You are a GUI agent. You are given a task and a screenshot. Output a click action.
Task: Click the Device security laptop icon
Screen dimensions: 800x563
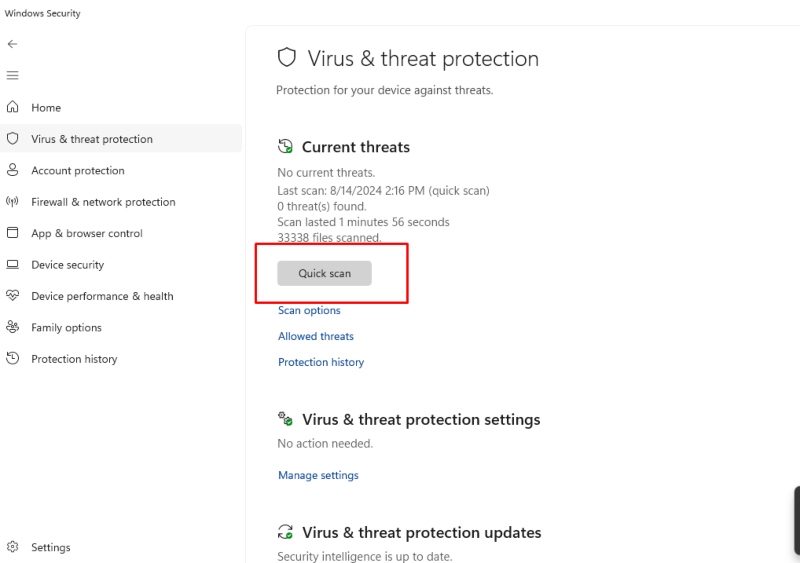pos(12,264)
